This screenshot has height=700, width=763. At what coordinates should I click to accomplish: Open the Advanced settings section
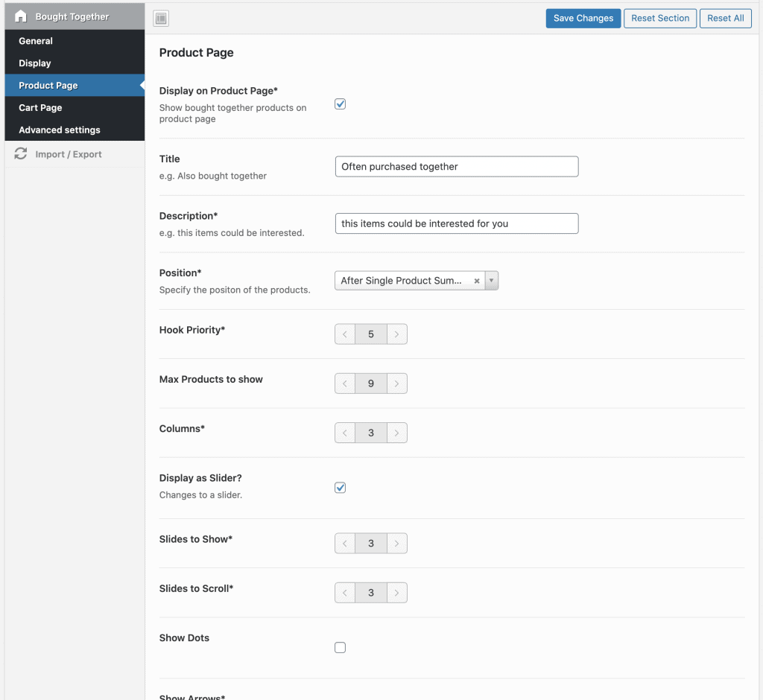pos(60,130)
